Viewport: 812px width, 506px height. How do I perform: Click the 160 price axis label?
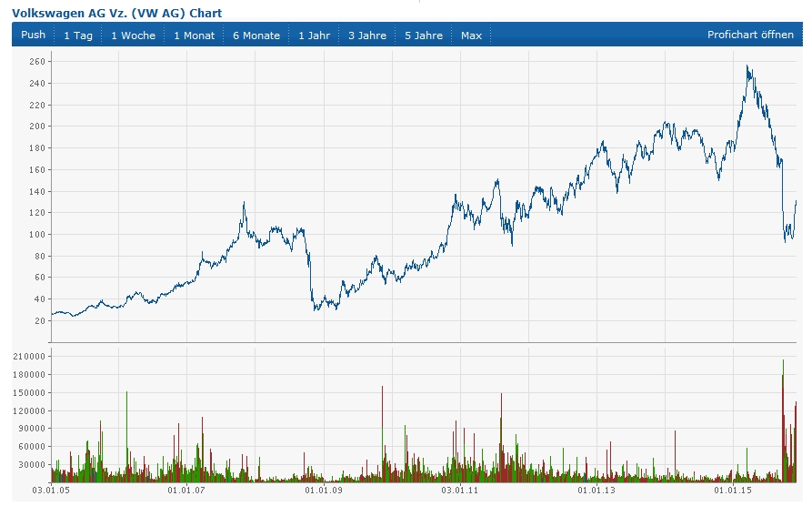pos(37,170)
